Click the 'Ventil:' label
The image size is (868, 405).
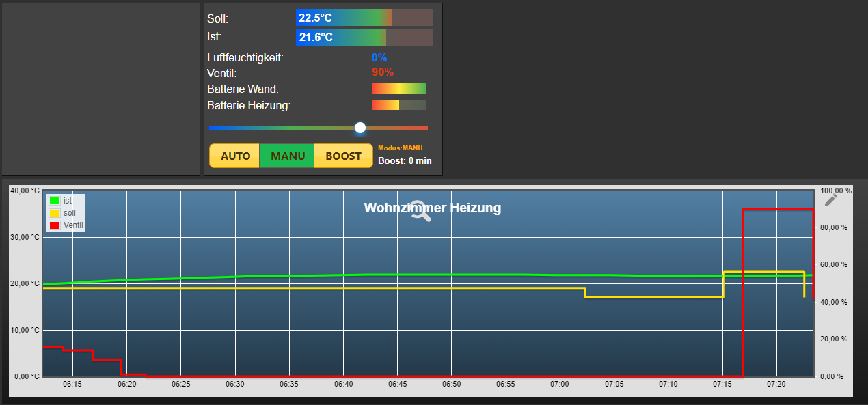[221, 72]
